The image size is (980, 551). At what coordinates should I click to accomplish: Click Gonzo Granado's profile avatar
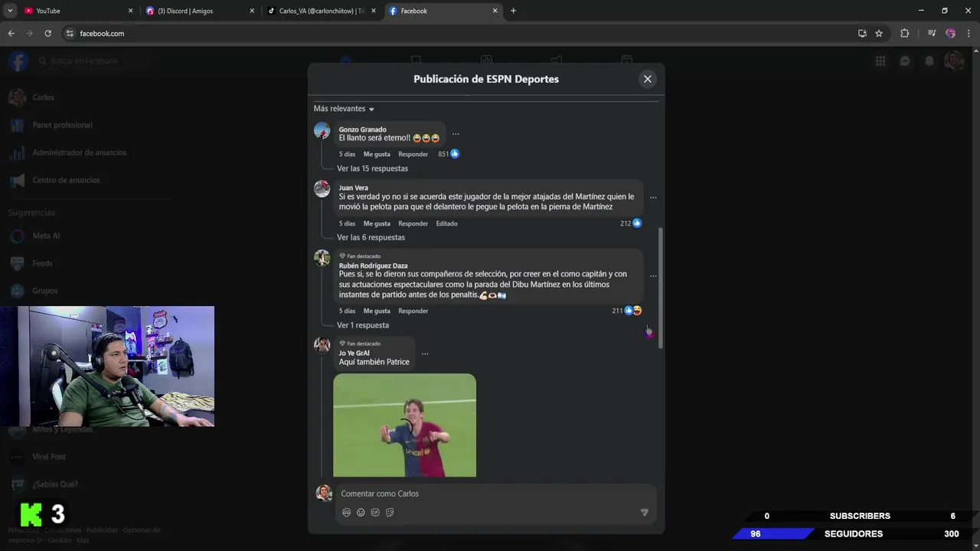[x=322, y=131]
